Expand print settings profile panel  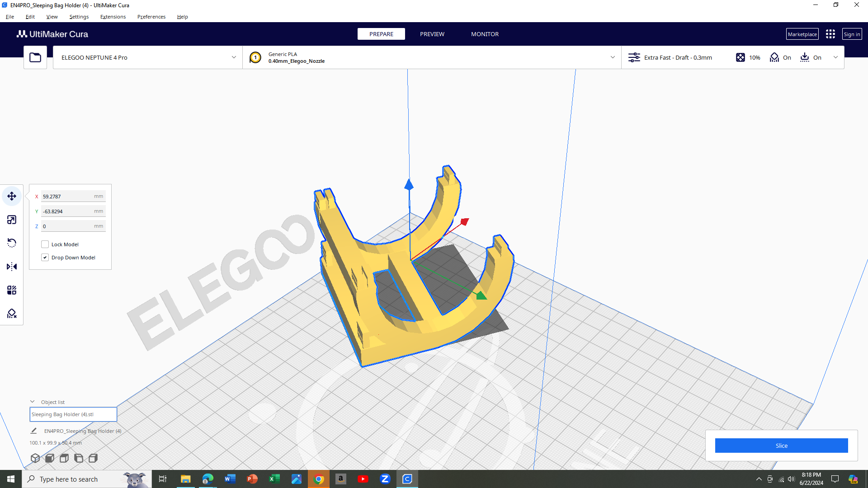tap(733, 57)
